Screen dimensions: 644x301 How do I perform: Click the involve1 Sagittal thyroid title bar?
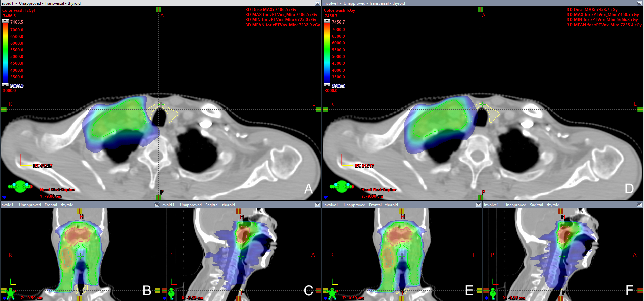(x=559, y=205)
